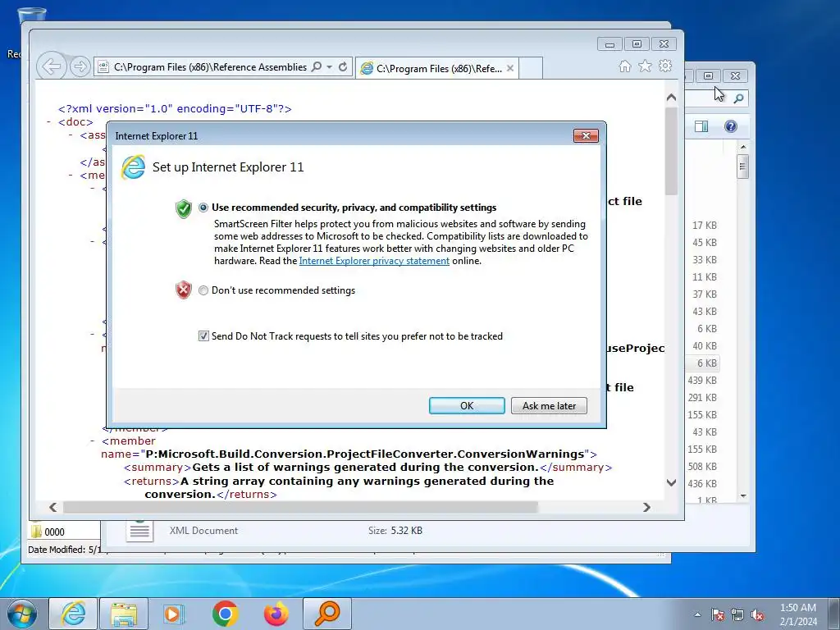The height and width of the screenshot is (630, 840).
Task: Click the IE Forward navigation arrow
Action: point(80,66)
